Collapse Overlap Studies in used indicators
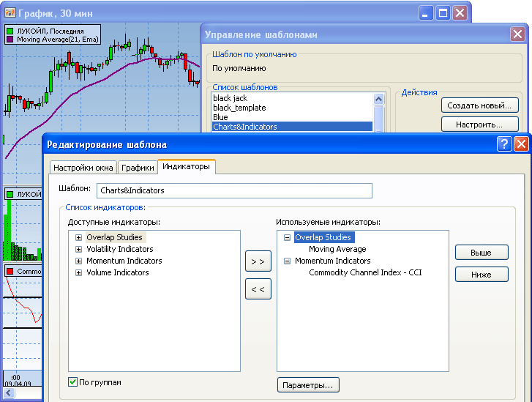 click(x=287, y=237)
